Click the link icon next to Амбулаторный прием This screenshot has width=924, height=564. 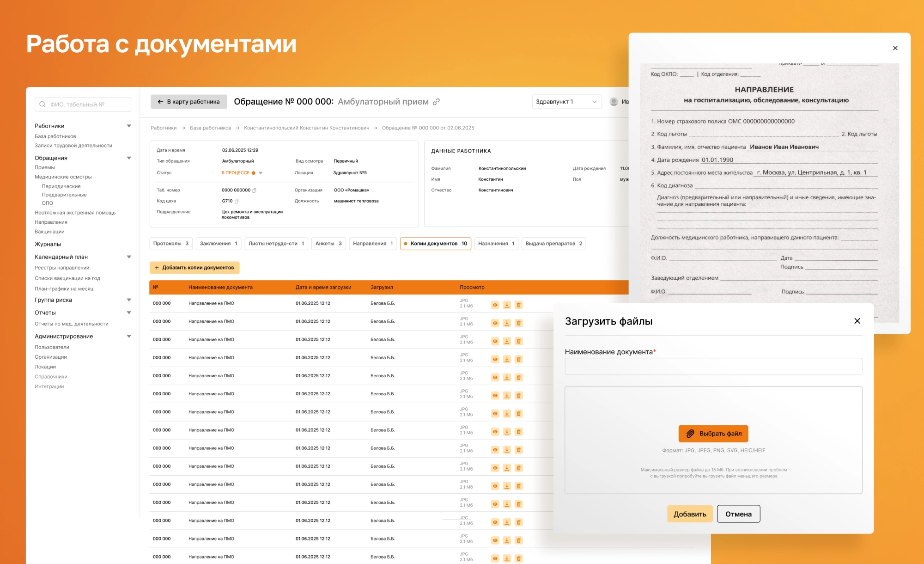tap(436, 101)
